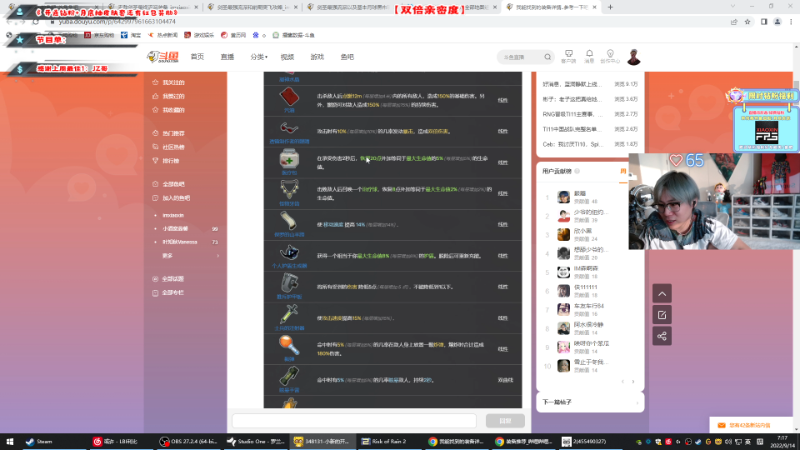The image size is (800, 450).
Task: Switch to OBS in the taskbar
Action: (187, 441)
